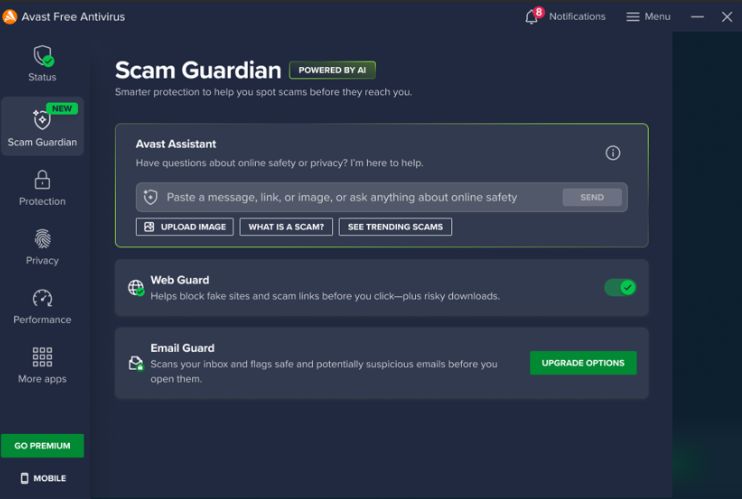Select the Scam Guardian sidebar icon
Image resolution: width=742 pixels, height=499 pixels.
42,119
